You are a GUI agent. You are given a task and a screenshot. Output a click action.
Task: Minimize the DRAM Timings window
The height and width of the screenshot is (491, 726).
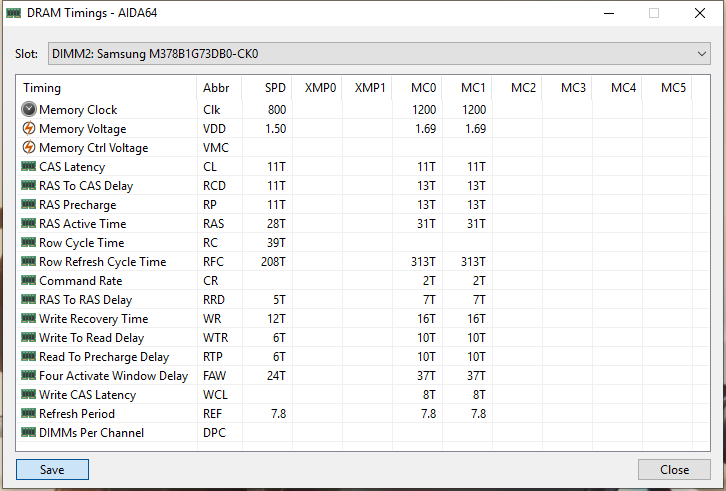tap(609, 13)
